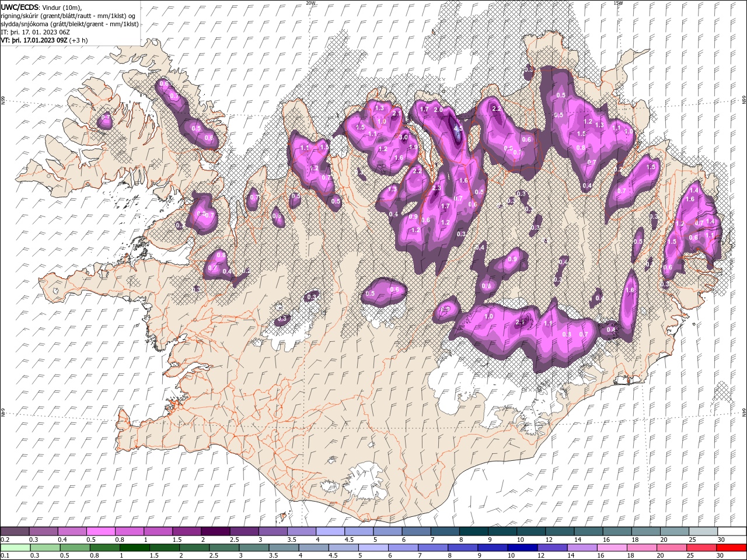Choose lilac lower legend swatch starting at 14
Screen dimensions: 747x560
click(582, 548)
